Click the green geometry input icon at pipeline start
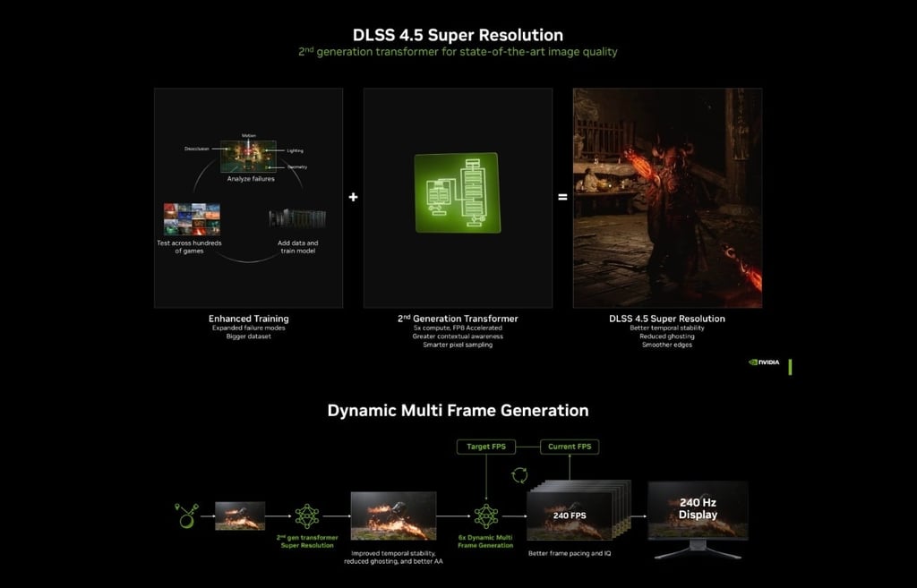The height and width of the screenshot is (588, 917). tap(186, 516)
